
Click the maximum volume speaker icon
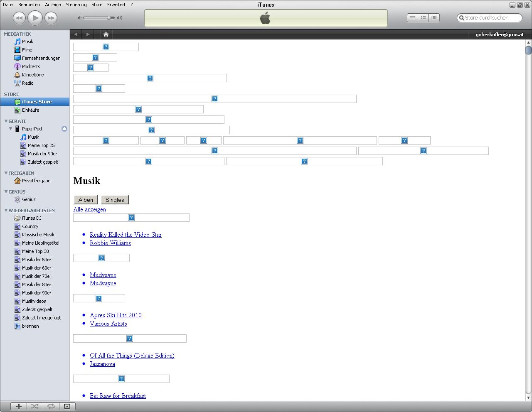click(120, 18)
